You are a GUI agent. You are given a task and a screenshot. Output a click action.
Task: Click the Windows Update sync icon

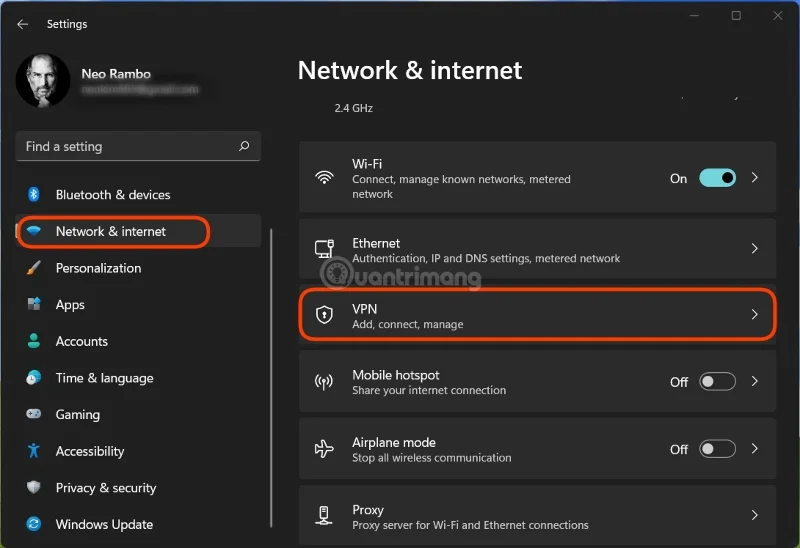pyautogui.click(x=34, y=524)
